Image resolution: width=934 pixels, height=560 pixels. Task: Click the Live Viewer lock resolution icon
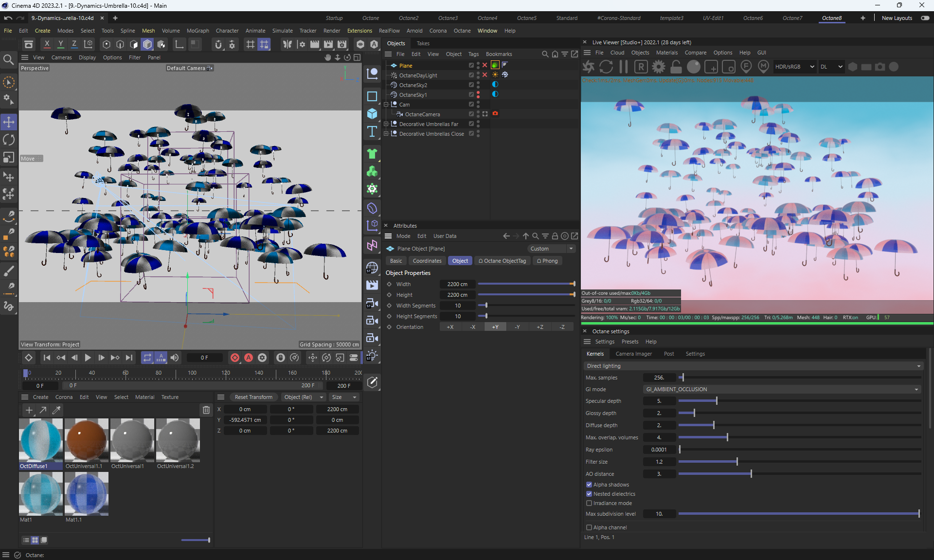click(x=676, y=67)
